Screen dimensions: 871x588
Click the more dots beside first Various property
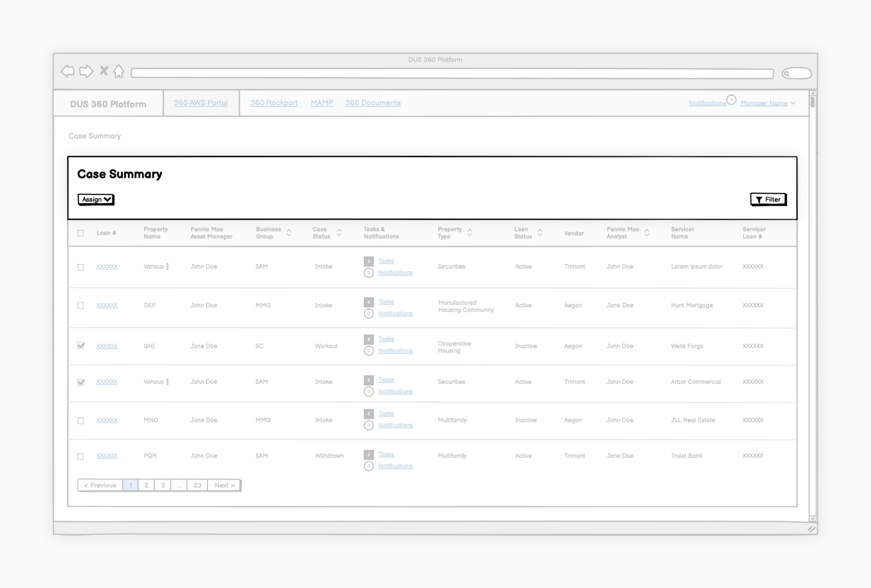pyautogui.click(x=168, y=266)
